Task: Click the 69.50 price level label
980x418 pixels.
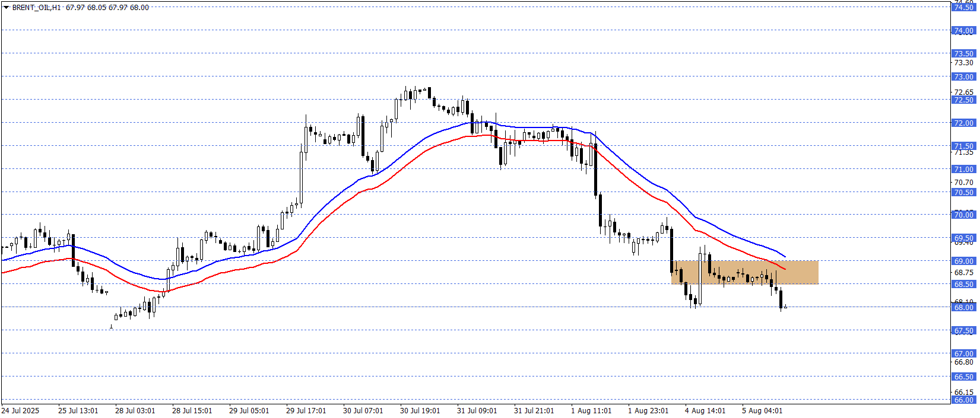Action: tap(963, 238)
